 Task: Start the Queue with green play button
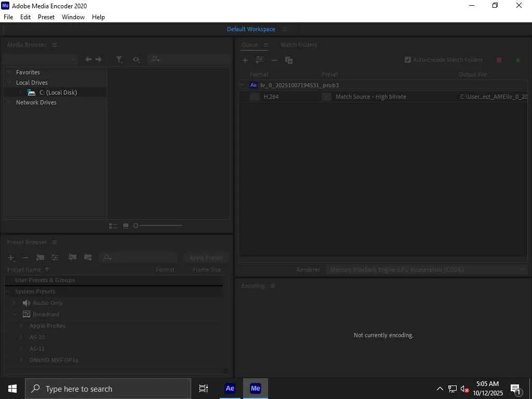click(x=518, y=60)
